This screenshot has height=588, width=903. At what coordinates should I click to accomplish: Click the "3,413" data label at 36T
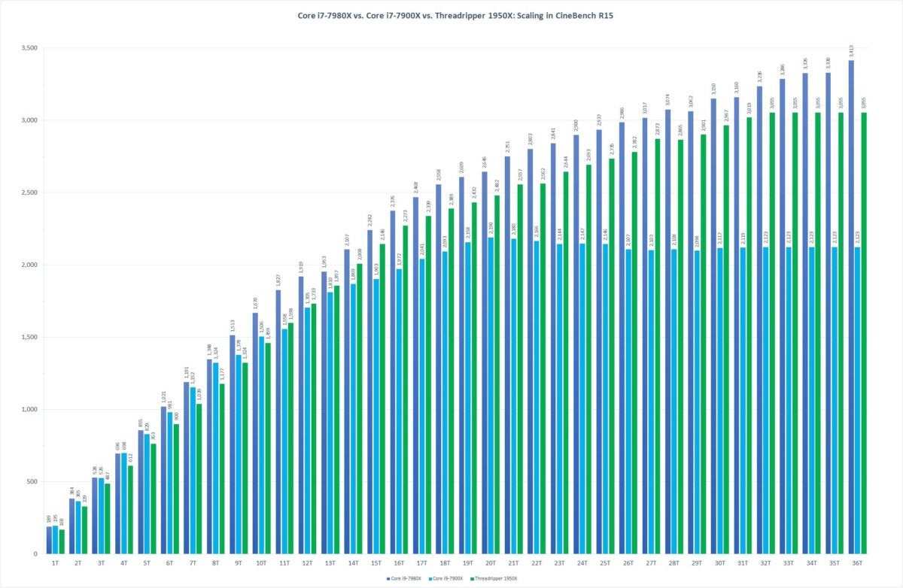coord(851,51)
